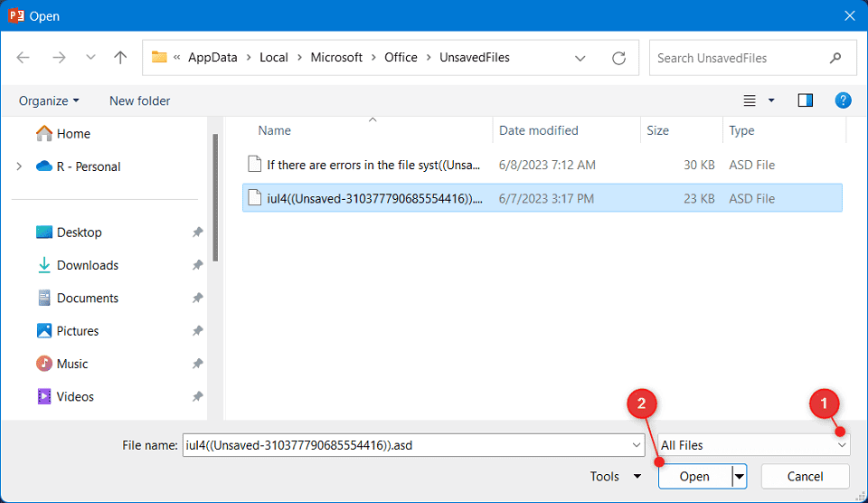Screen dimensions: 868x503
Task: Focus the Search UnsavedFiles box
Action: (755, 58)
